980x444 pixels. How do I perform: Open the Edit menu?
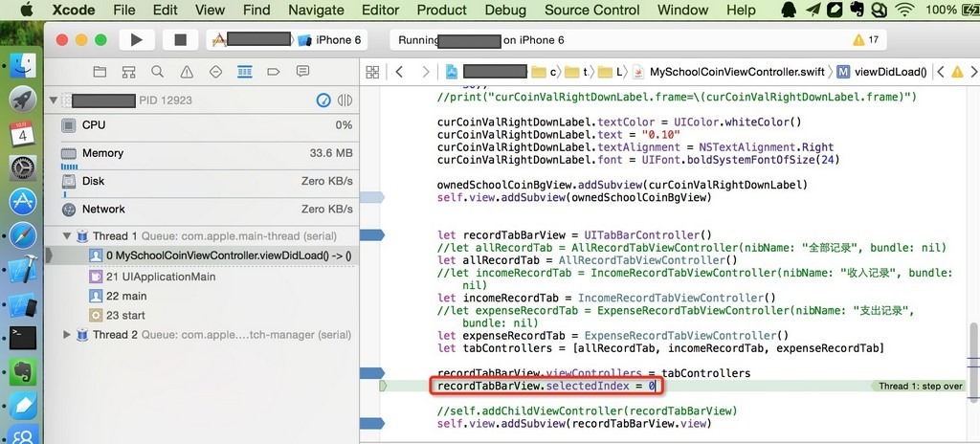coord(165,10)
